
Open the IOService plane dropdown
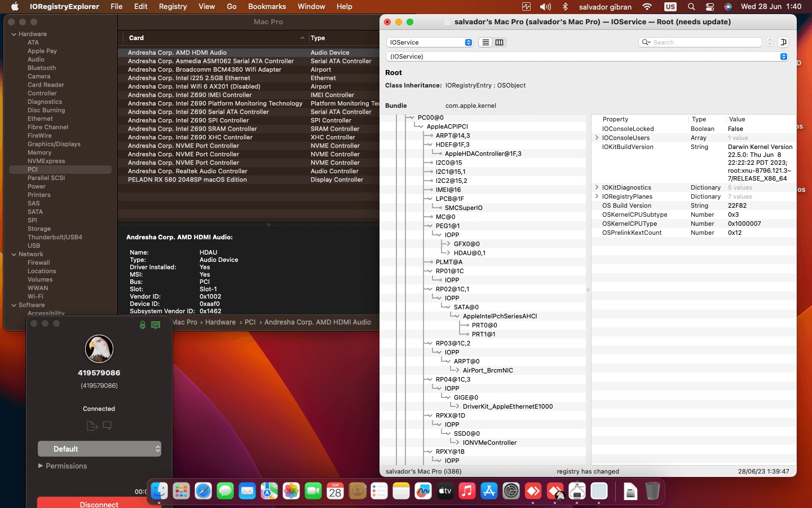pyautogui.click(x=430, y=42)
